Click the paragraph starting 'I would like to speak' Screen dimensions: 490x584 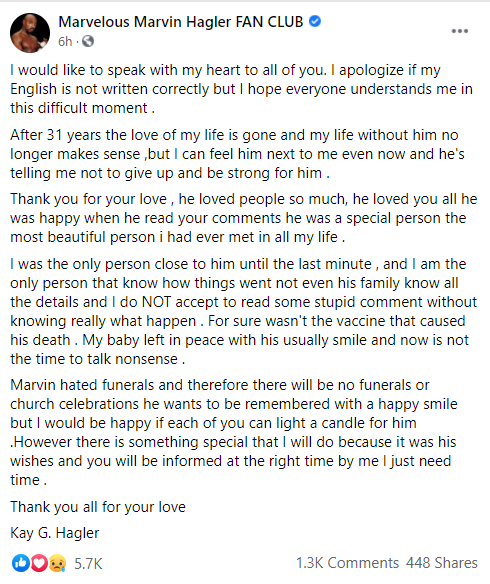pyautogui.click(x=241, y=89)
